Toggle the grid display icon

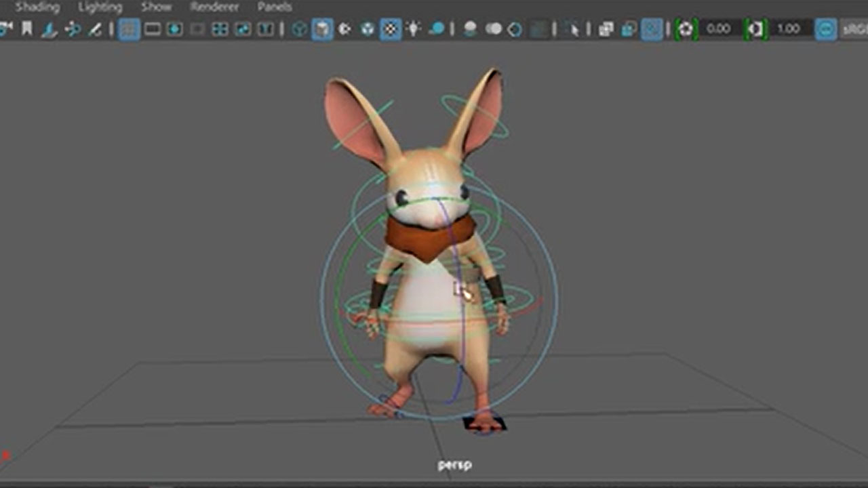129,30
